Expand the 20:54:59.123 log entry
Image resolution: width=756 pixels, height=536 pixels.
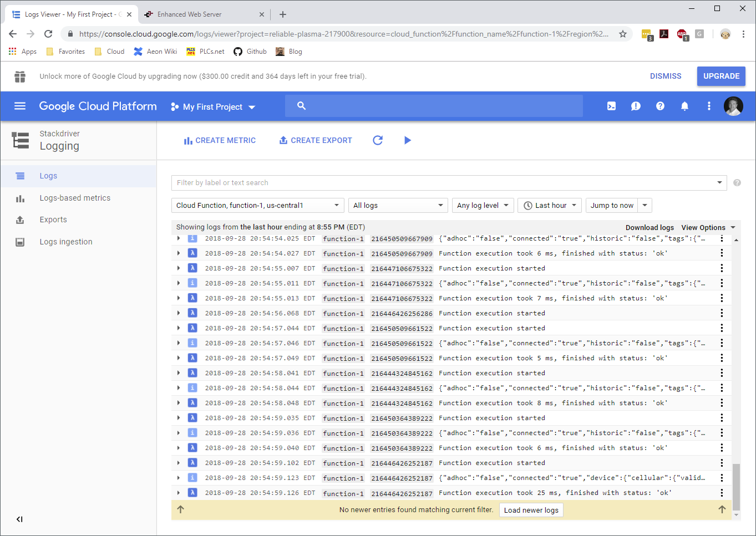(179, 477)
